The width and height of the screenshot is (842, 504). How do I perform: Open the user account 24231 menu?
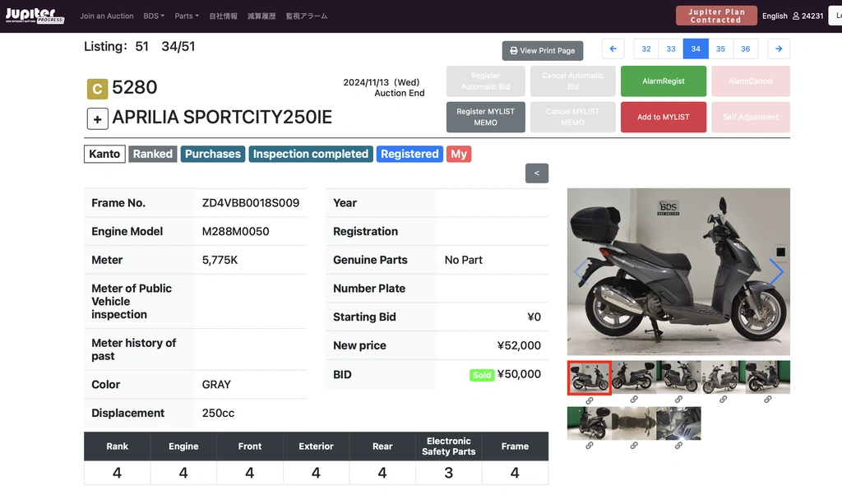click(x=807, y=16)
